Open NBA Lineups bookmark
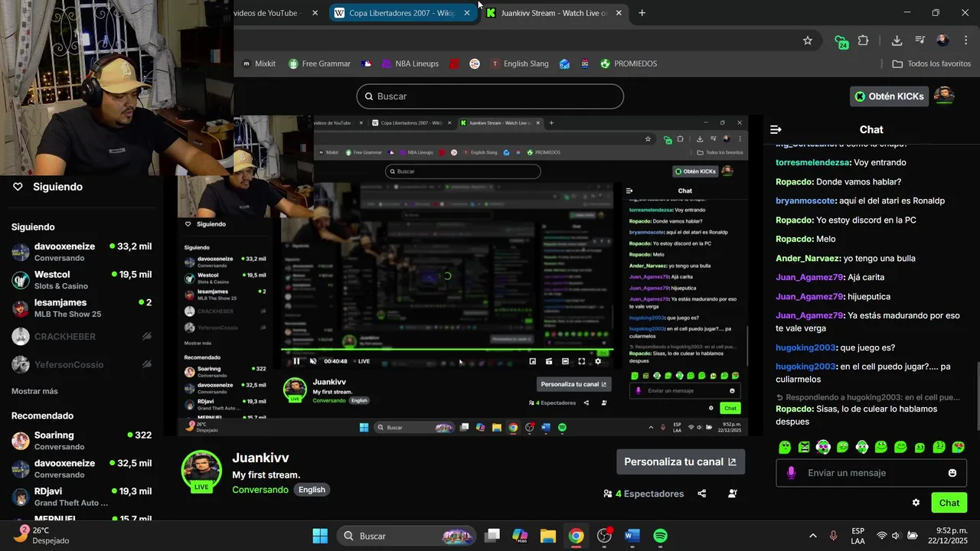The width and height of the screenshot is (980, 551). pyautogui.click(x=410, y=64)
